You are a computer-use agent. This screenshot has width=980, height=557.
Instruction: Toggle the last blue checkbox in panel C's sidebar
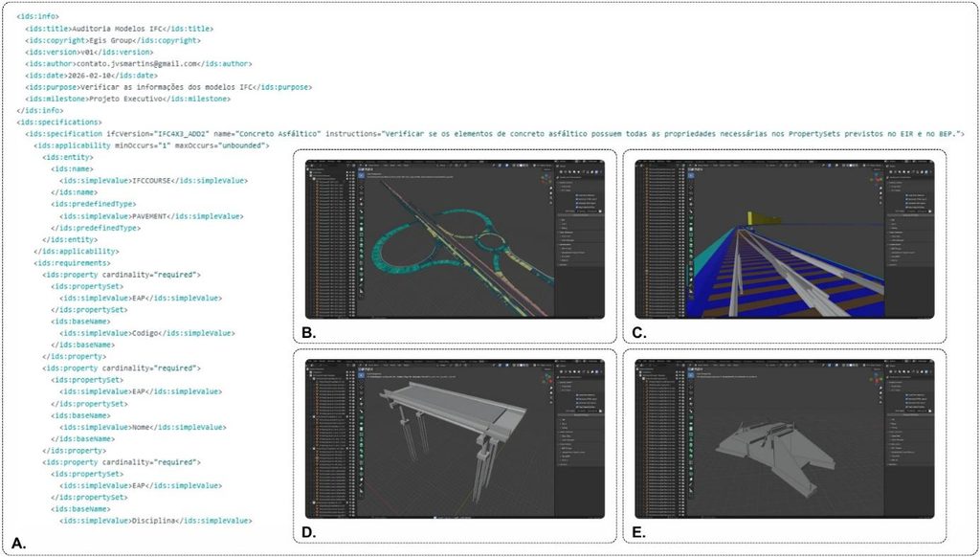(907, 209)
